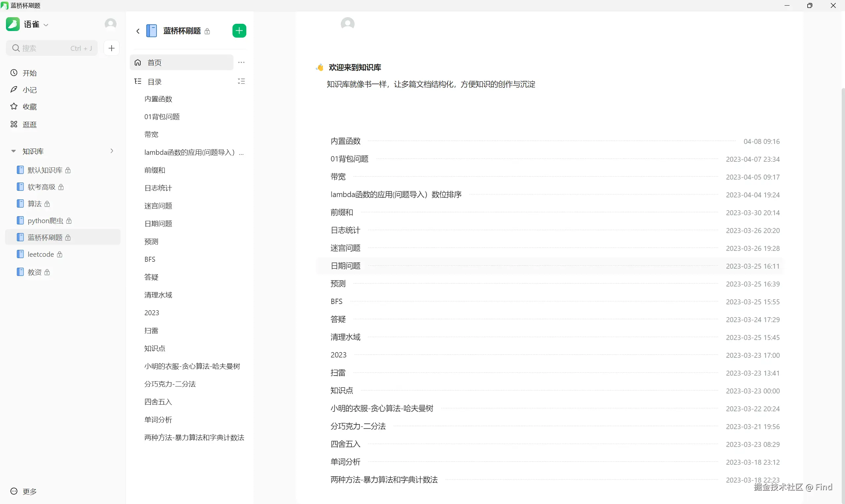845x504 pixels.
Task: Click the green add document button
Action: [239, 31]
